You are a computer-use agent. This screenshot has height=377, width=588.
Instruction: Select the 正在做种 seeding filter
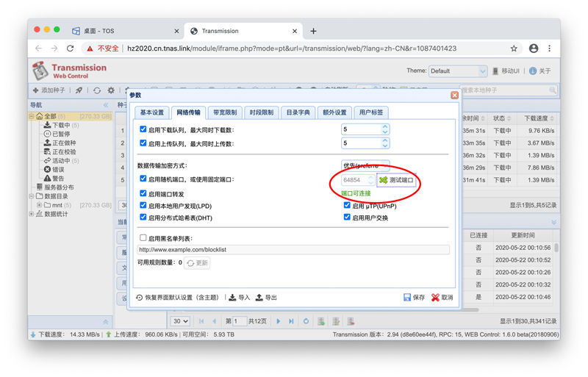click(x=60, y=143)
